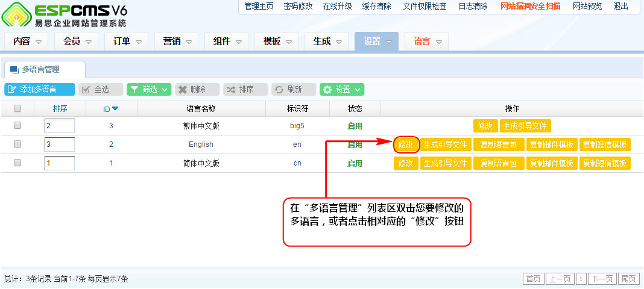Click the funnel icon on 筛选
644x289 pixels.
134,89
